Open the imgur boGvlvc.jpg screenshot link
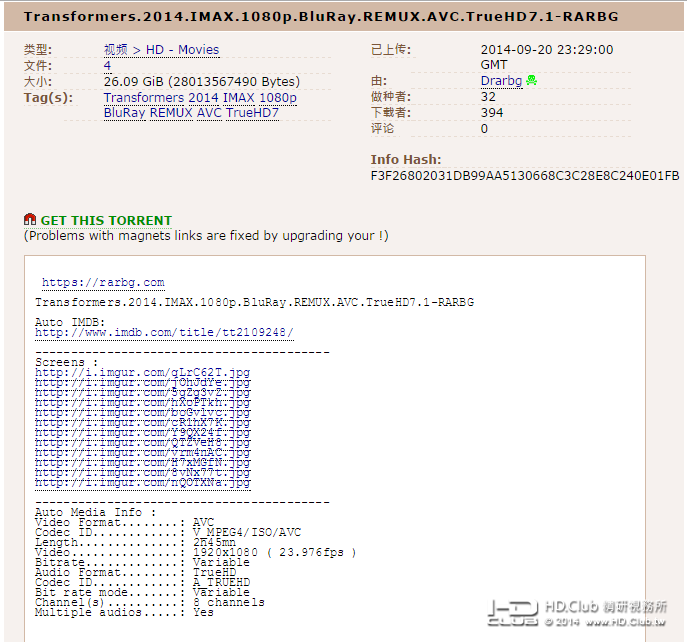Viewport: 687px width, 642px height. 142,413
